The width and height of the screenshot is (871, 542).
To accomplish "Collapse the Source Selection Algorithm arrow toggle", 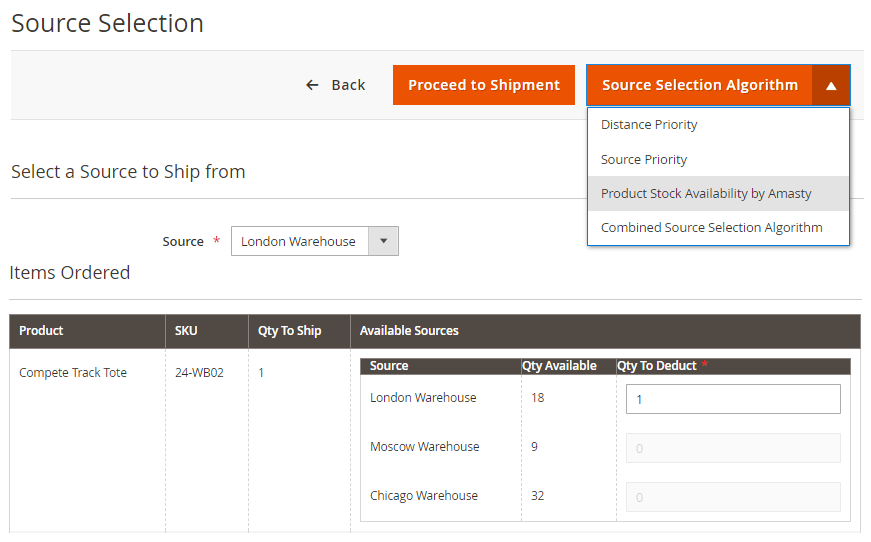I will 831,86.
